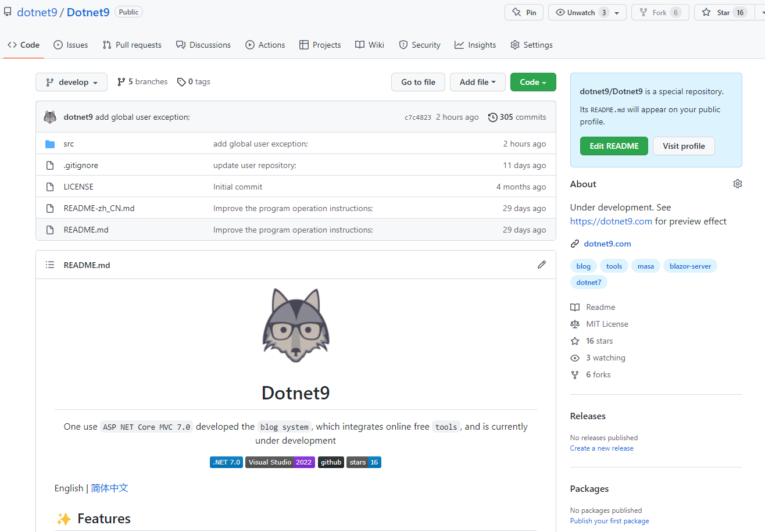Viewport: 765px width, 532px height.
Task: Open the Projects tab
Action: pyautogui.click(x=320, y=45)
